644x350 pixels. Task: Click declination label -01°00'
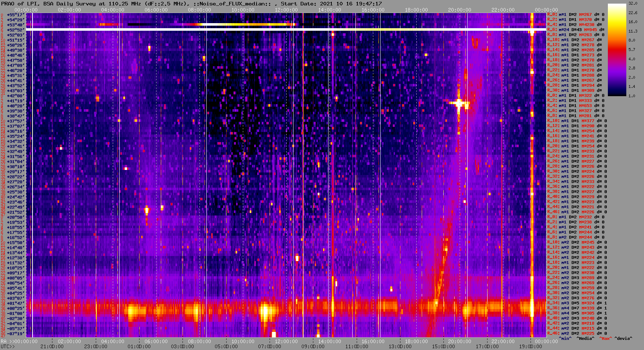pyautogui.click(x=16, y=313)
